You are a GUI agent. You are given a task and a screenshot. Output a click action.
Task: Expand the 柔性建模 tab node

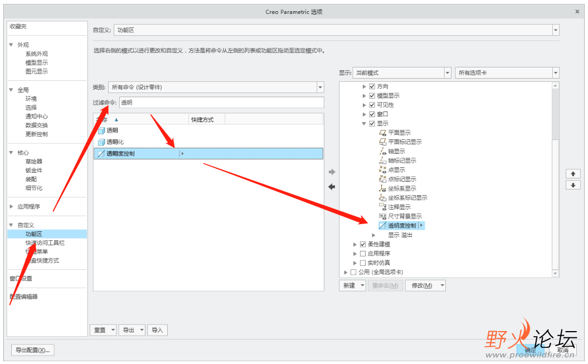coord(354,244)
